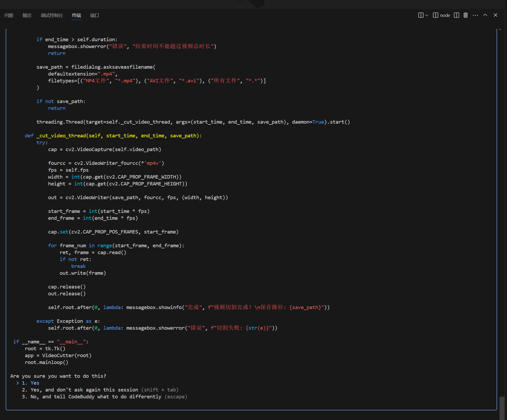Switch to the 调试控制台 tab

pos(52,15)
